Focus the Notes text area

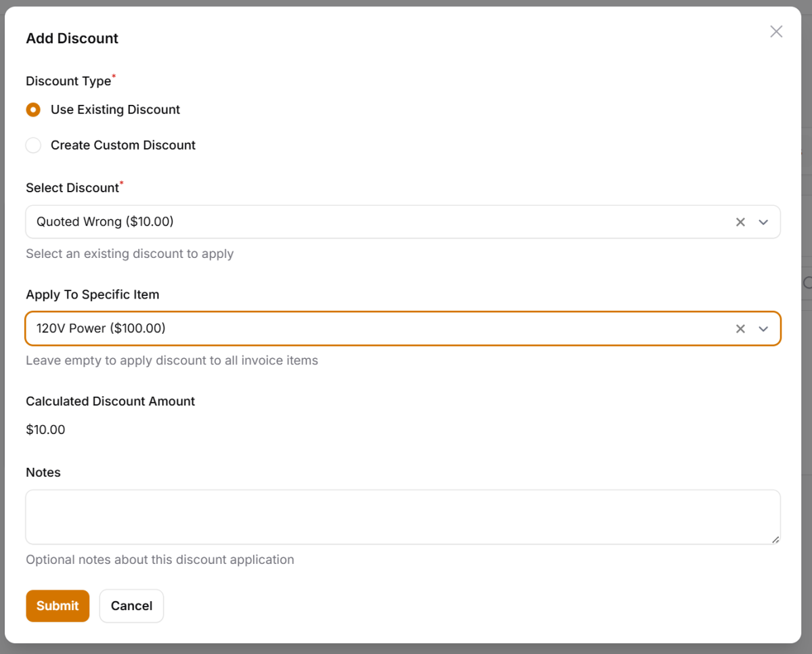(403, 517)
